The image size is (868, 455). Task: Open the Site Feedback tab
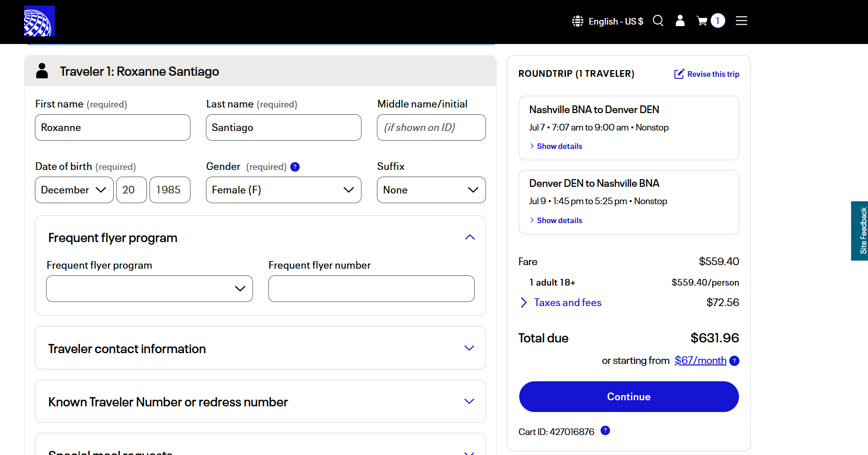coord(860,231)
